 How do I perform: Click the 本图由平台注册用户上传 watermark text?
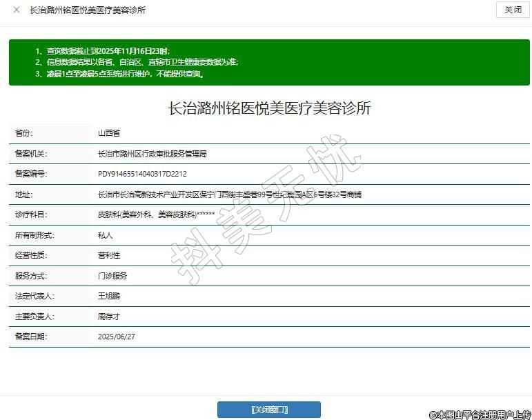point(480,414)
